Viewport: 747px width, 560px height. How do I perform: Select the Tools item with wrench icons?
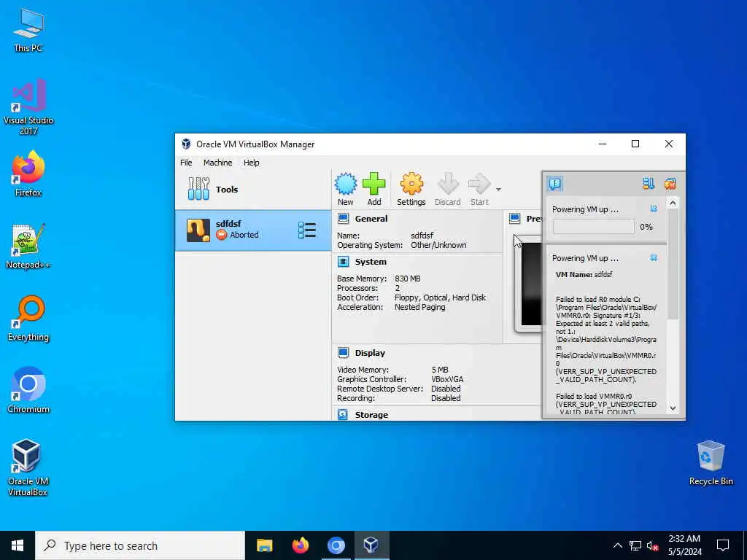253,189
